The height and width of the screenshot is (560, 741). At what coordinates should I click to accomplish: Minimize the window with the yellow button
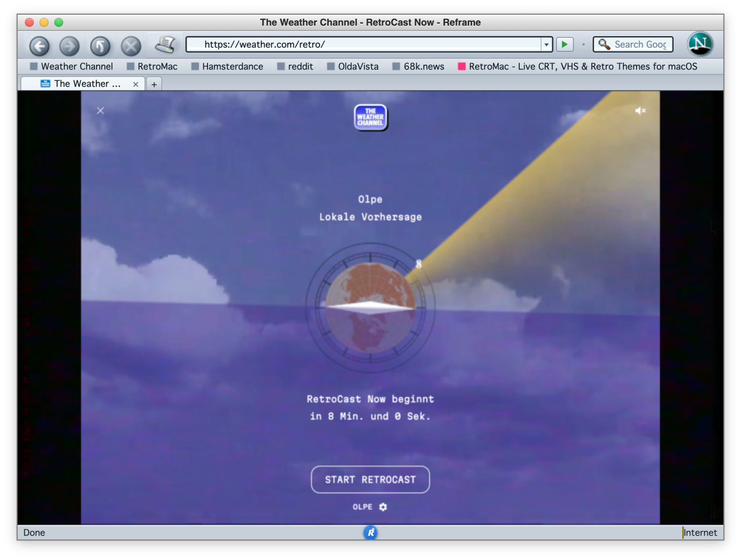[44, 22]
